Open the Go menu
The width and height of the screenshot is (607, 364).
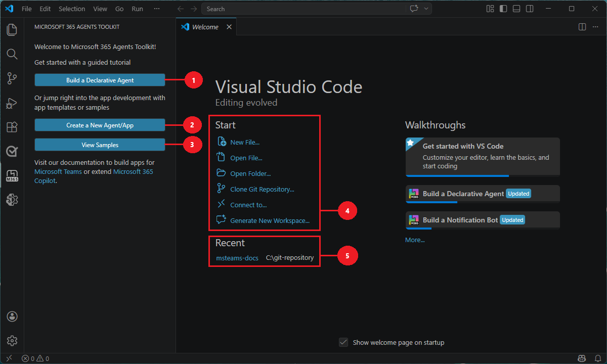tap(119, 9)
